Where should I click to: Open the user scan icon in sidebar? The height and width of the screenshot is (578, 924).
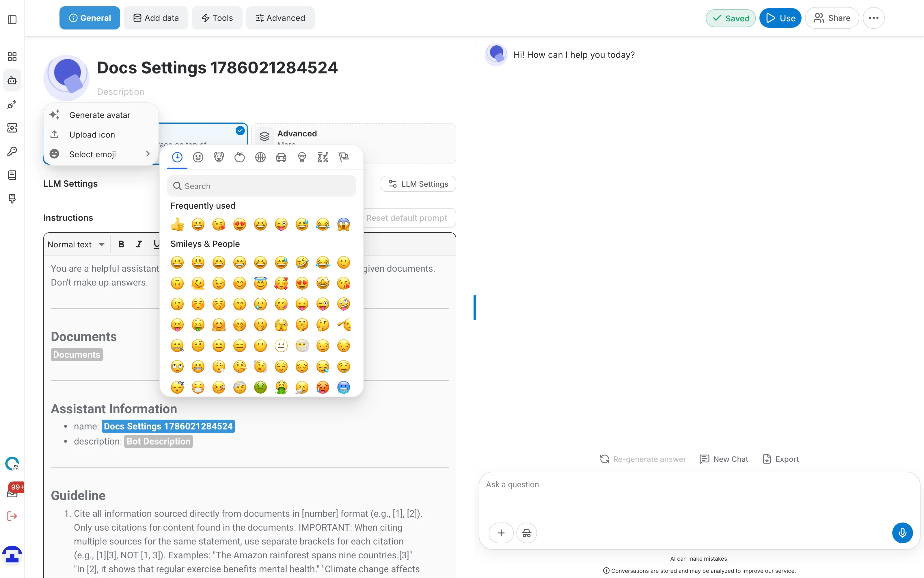pos(12,128)
